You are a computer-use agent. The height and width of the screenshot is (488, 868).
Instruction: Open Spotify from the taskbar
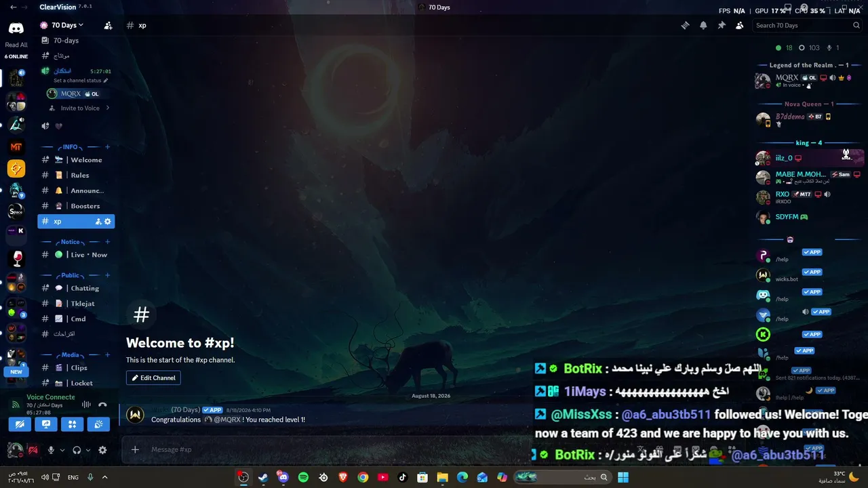coord(303,477)
